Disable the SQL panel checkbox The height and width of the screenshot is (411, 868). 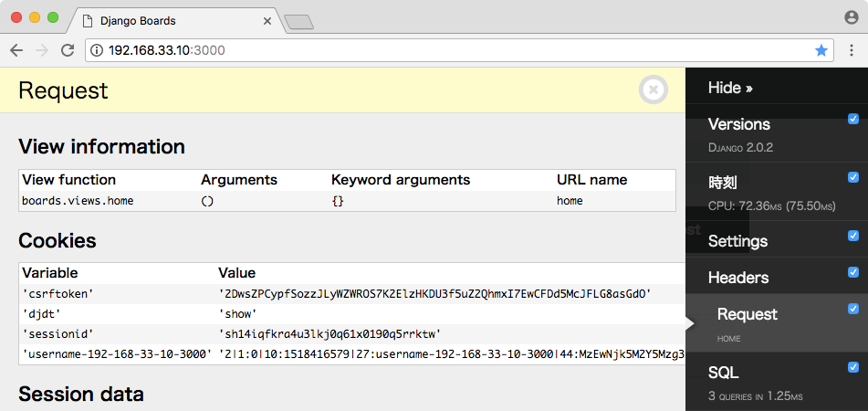pos(853,366)
